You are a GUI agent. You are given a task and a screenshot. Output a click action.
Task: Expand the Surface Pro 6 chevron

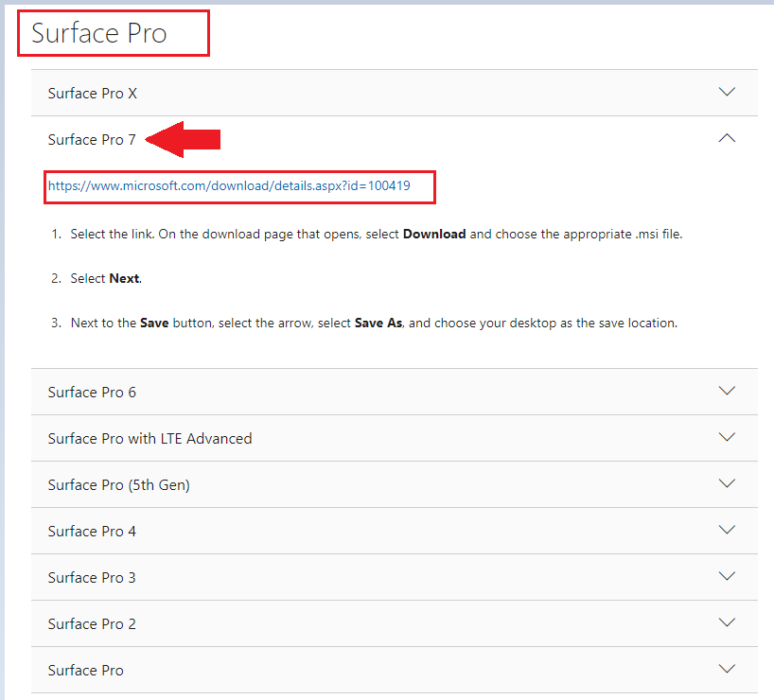point(727,391)
